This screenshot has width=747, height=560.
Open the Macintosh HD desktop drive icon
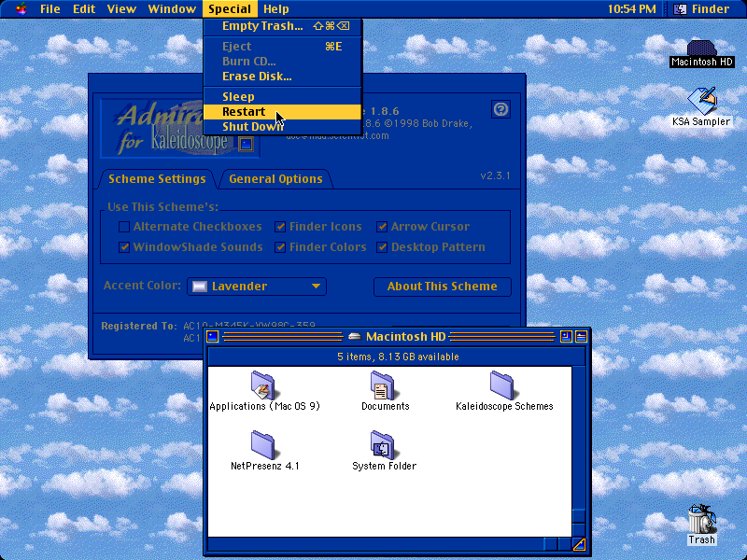(x=701, y=49)
